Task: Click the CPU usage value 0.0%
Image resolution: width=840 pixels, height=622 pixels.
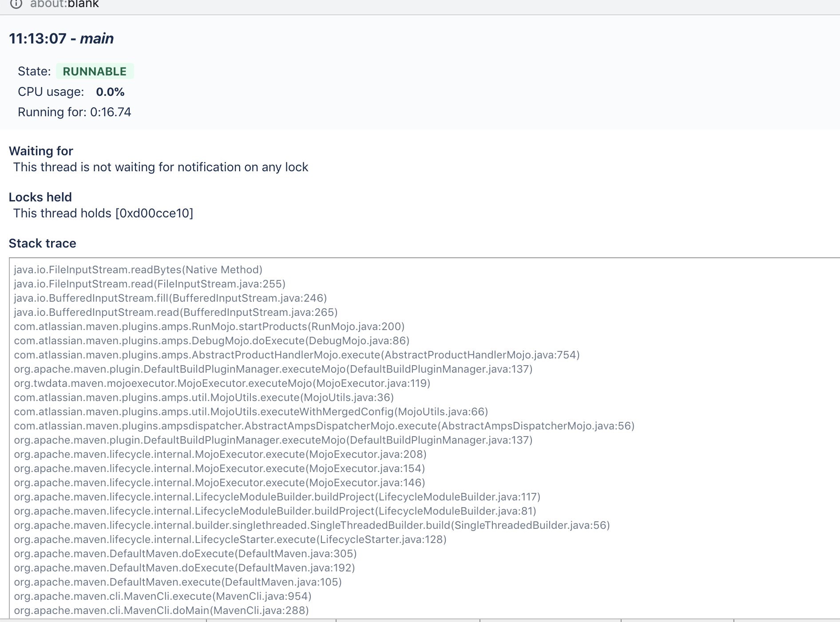Action: tap(110, 92)
